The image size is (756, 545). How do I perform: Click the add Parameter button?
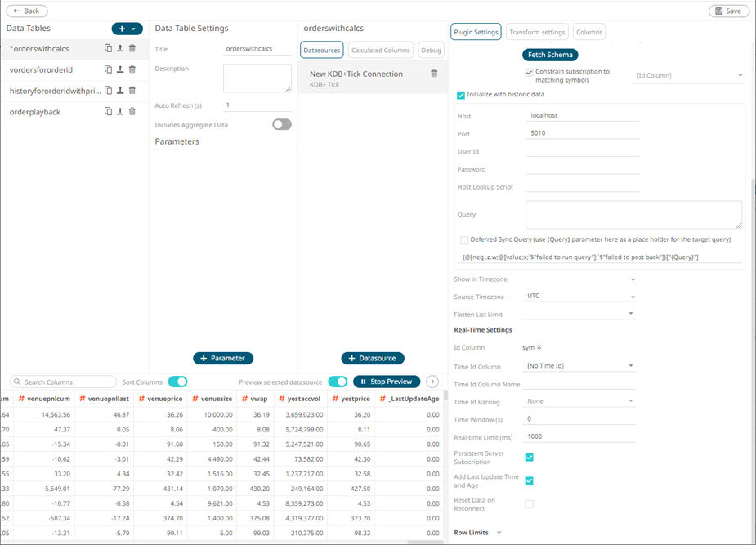223,358
